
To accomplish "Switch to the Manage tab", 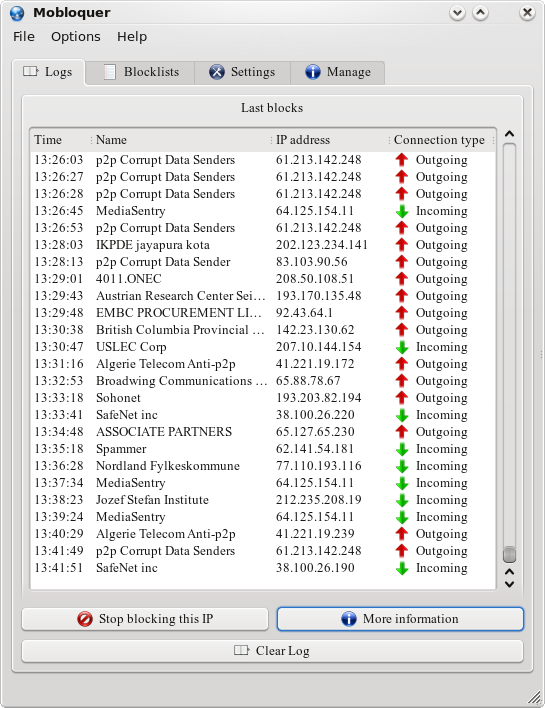I will click(338, 72).
